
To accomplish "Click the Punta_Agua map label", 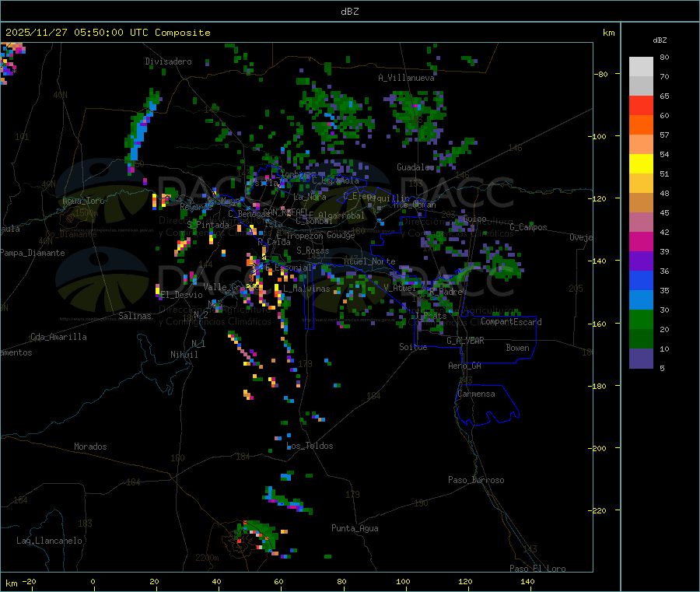I will click(355, 528).
